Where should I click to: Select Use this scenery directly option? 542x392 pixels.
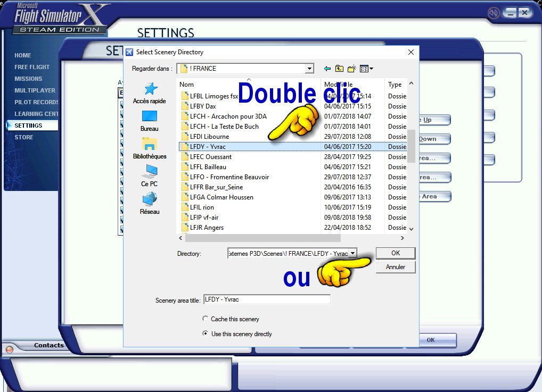click(x=205, y=333)
